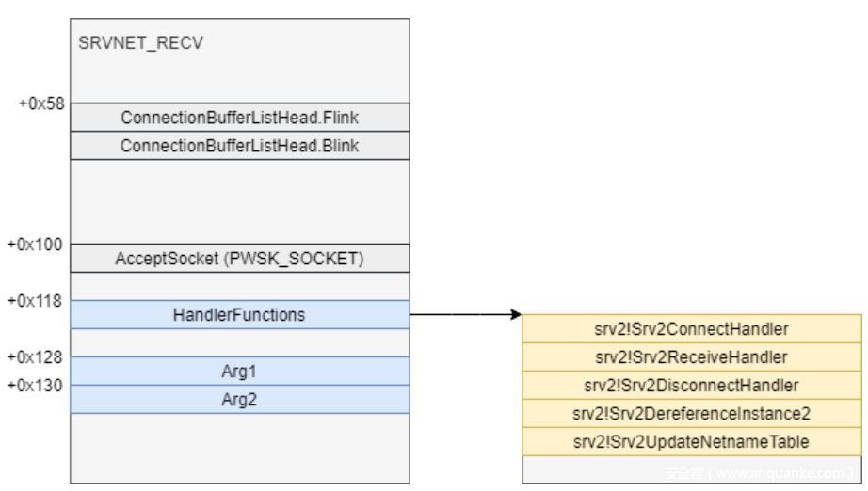Click the +0x128 offset label
Viewport: 868px width, 491px height.
(x=35, y=357)
